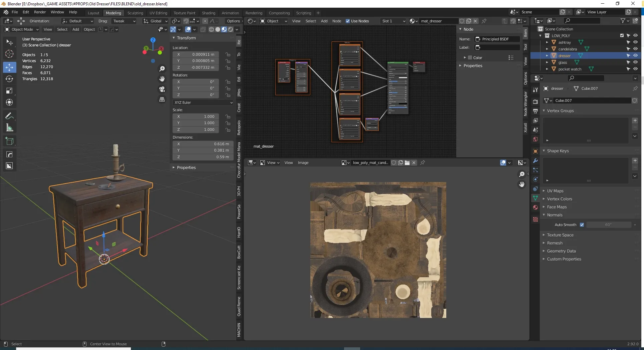The width and height of the screenshot is (644, 350).
Task: Select the 3D Cursor tool
Action: [9, 54]
